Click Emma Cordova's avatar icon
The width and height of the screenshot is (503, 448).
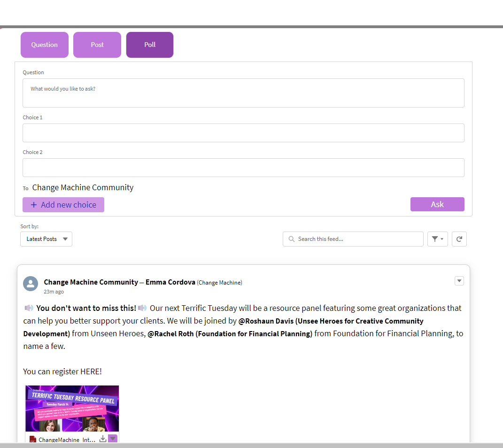pos(31,284)
